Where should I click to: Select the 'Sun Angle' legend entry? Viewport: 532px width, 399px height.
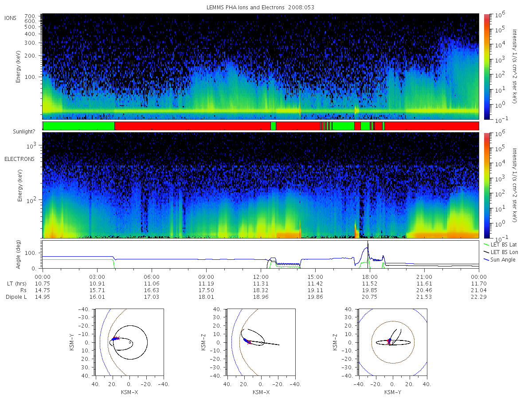pos(500,259)
